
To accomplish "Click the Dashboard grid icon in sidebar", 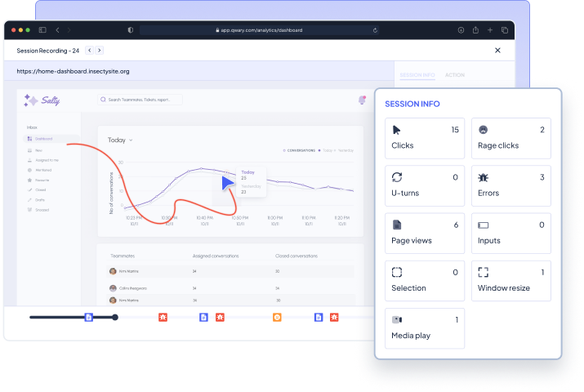I will 29,139.
